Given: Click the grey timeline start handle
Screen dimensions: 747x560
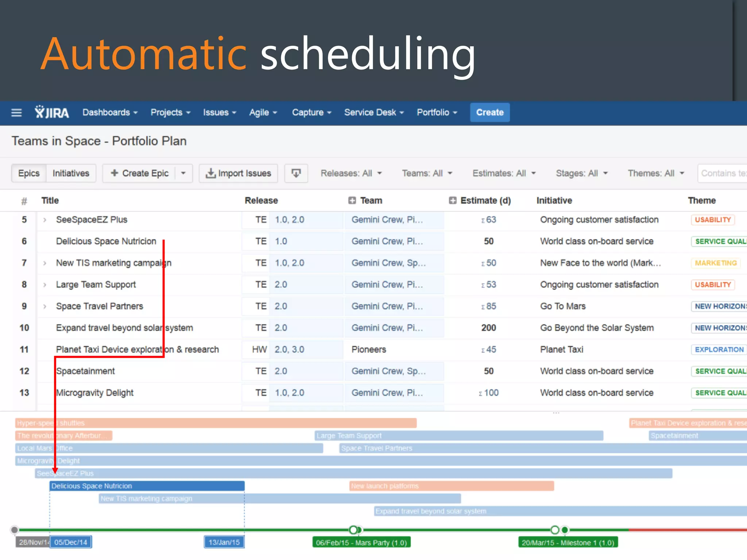Looking at the screenshot, I should 14,530.
